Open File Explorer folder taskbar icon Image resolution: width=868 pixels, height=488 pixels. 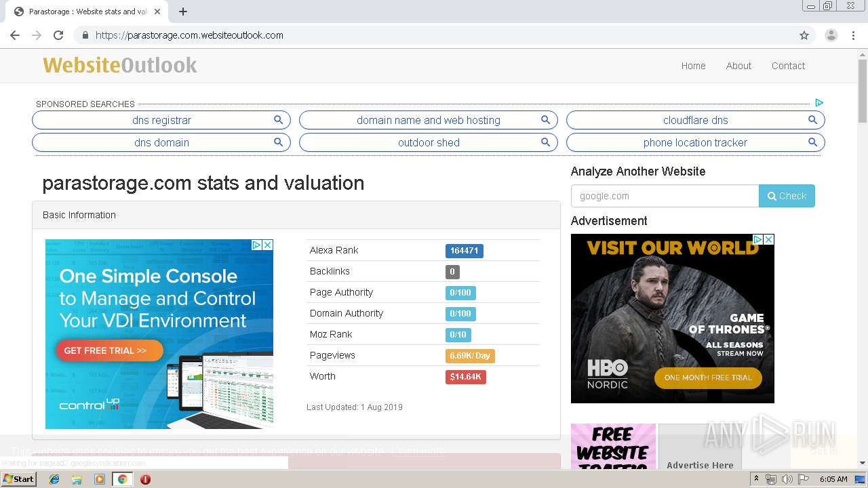coord(77,479)
